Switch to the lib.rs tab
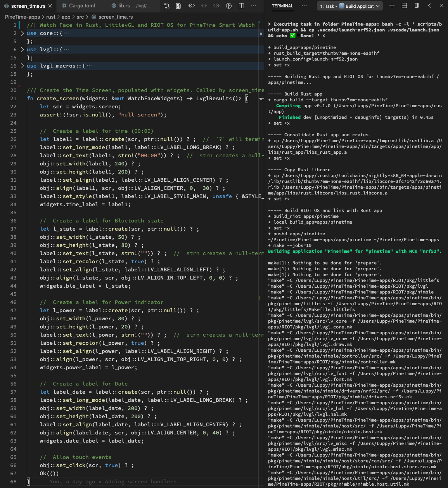This screenshot has height=488, width=448. coord(124,6)
